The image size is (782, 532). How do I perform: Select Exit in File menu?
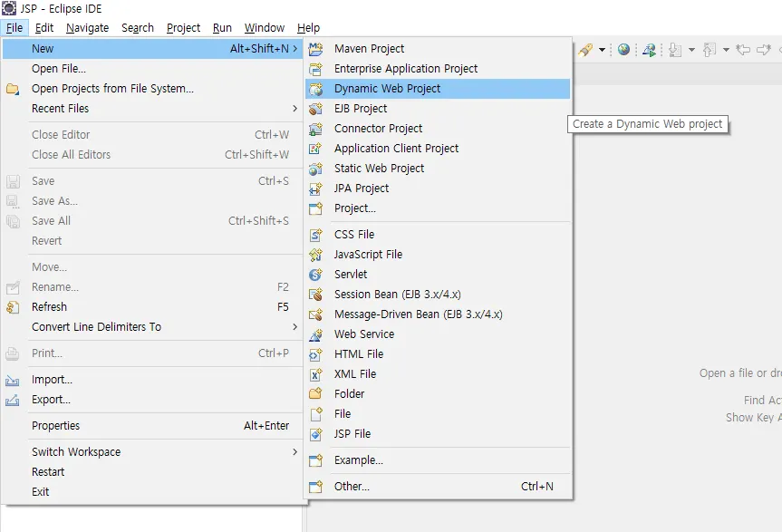tap(152, 492)
